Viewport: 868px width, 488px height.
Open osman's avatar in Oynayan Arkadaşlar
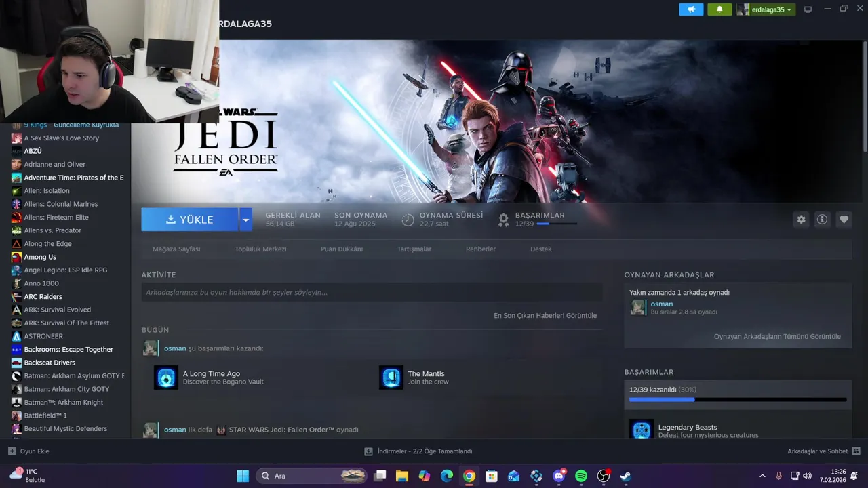pos(638,308)
